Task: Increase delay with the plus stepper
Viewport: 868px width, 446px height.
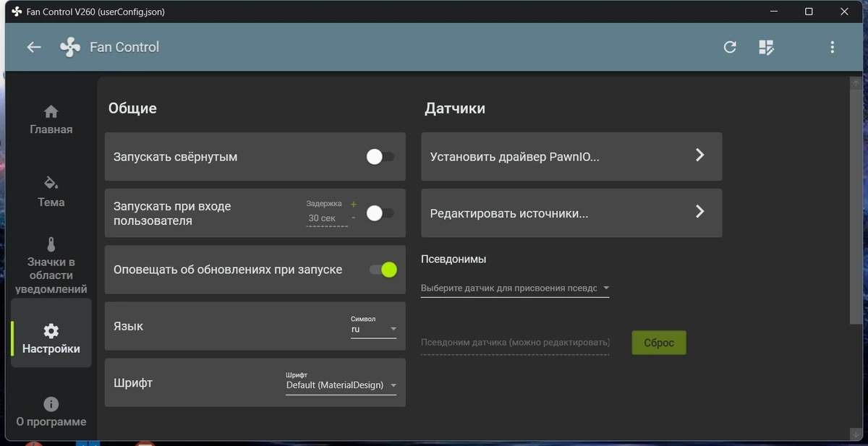Action: tap(354, 205)
